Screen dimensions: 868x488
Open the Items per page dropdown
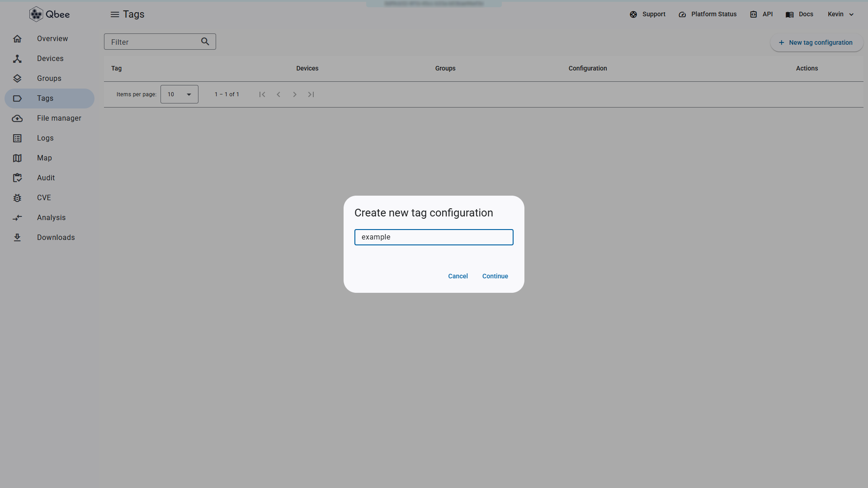tap(179, 94)
